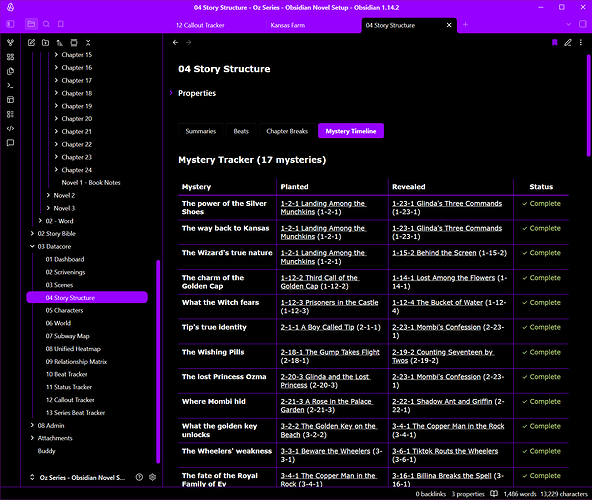This screenshot has height=500, width=592.
Task: Open the 2-1-1 A Boy Called Tip link
Action: coord(317,327)
